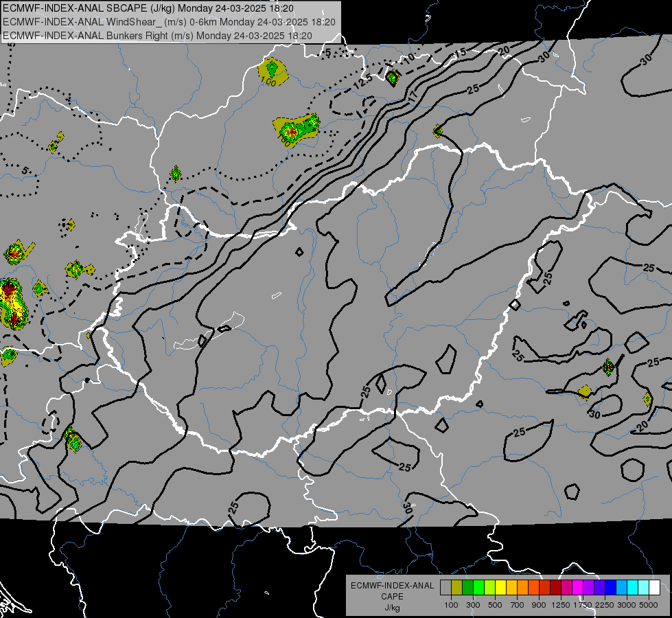Click the Bunkers Right (m/s) title line
This screenshot has height=618, width=672.
pyautogui.click(x=157, y=36)
